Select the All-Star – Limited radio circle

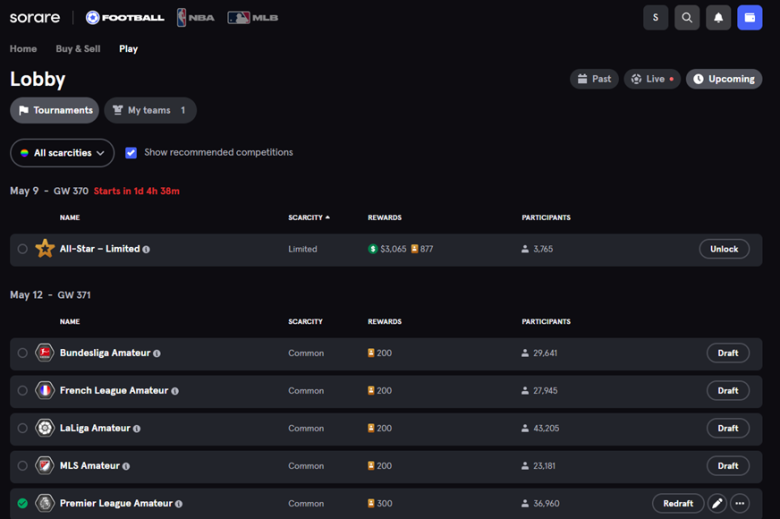click(x=22, y=249)
